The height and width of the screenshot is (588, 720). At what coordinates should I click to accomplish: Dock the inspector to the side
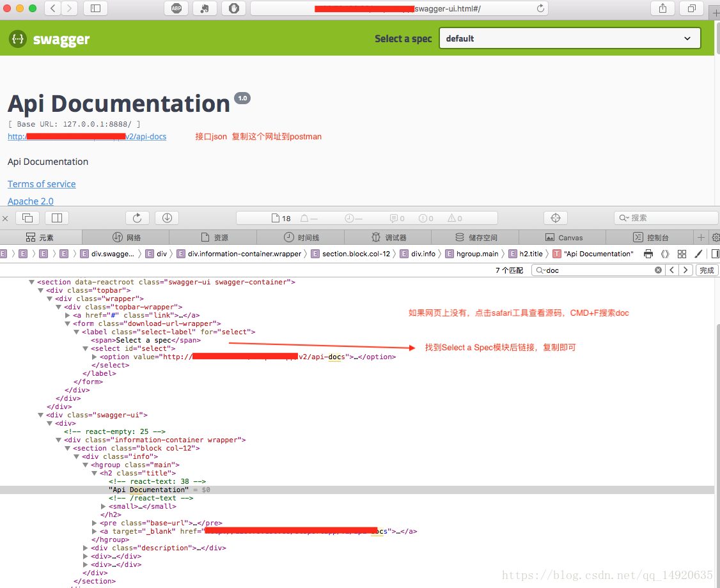57,218
